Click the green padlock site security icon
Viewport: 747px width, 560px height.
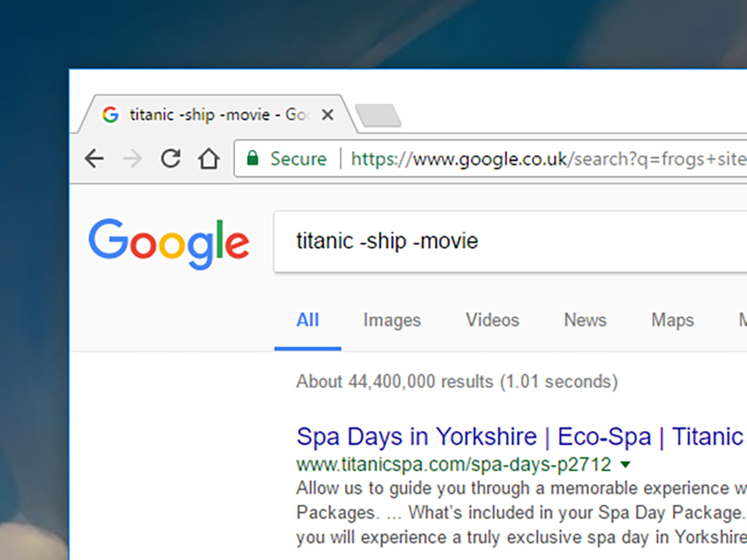(252, 159)
